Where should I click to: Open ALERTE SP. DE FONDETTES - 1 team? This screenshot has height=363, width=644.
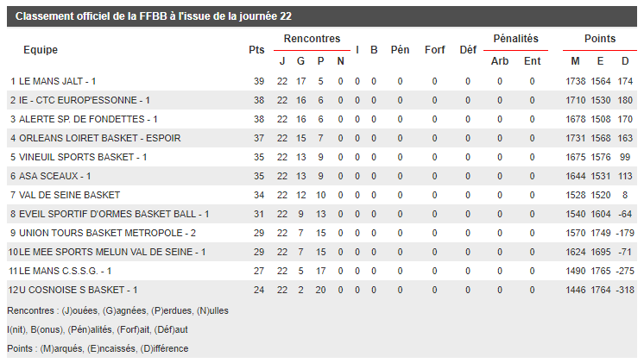point(88,119)
